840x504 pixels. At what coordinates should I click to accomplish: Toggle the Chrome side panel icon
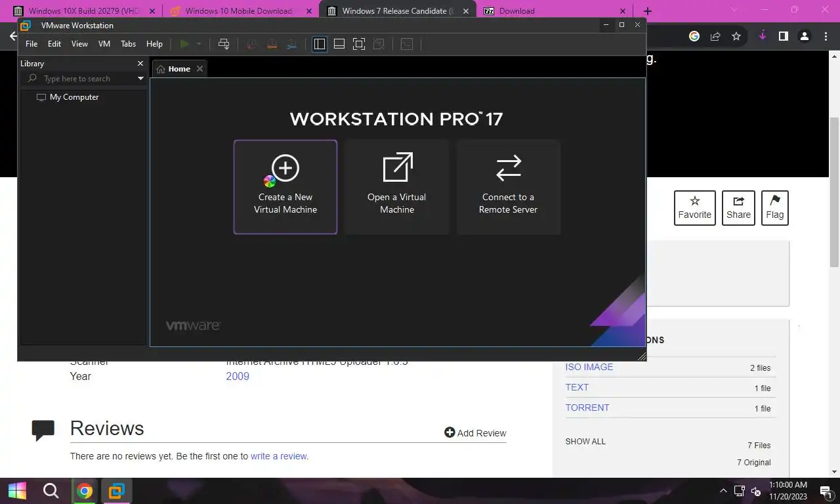pos(784,36)
